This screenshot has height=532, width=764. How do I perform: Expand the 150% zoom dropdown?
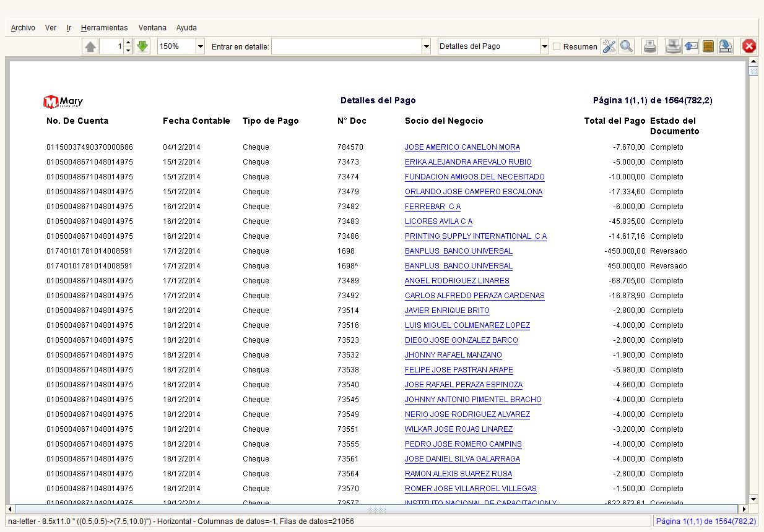(x=200, y=46)
